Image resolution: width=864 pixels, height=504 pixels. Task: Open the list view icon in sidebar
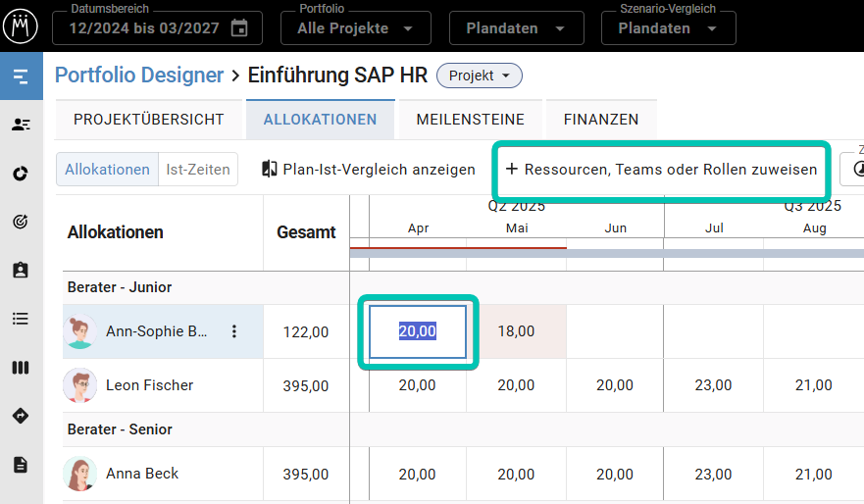21,319
